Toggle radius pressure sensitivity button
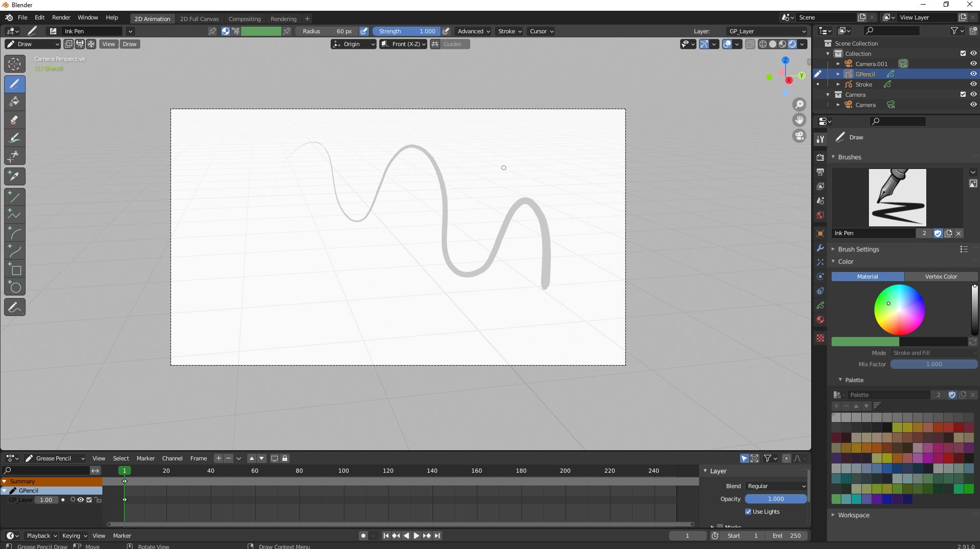The image size is (980, 549). tap(364, 31)
